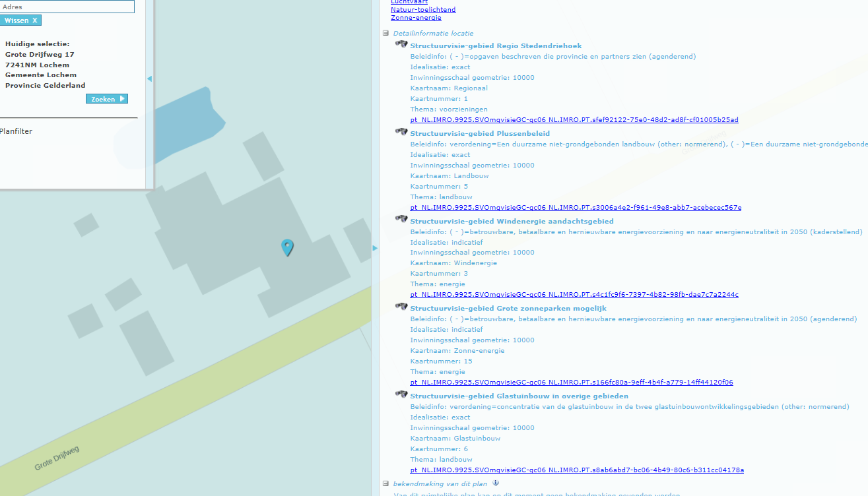
Task: Click Beleidinfo line about glastuinbouwontwikkelingsgebieden
Action: [x=630, y=407]
